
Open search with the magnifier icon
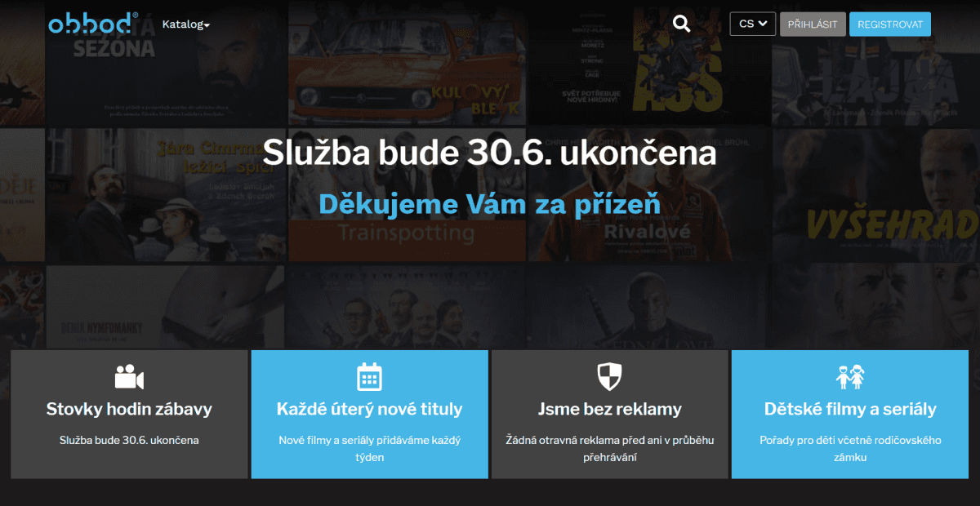pos(682,24)
